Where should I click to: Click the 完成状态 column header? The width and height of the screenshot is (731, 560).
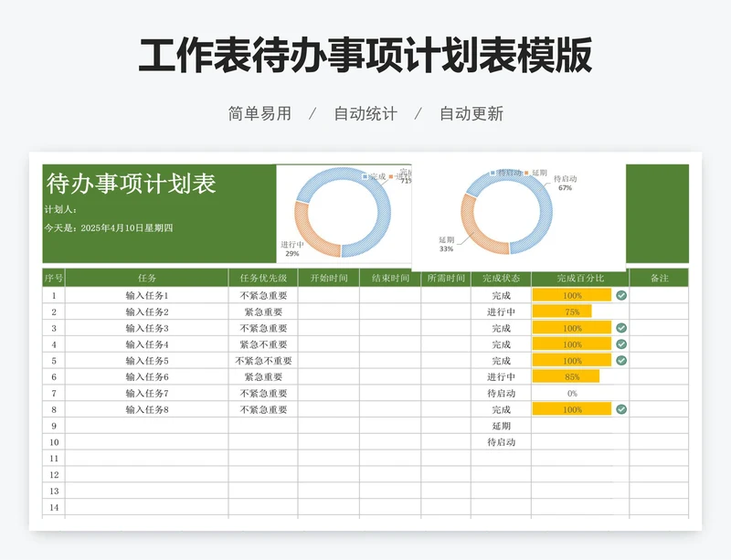coord(501,278)
